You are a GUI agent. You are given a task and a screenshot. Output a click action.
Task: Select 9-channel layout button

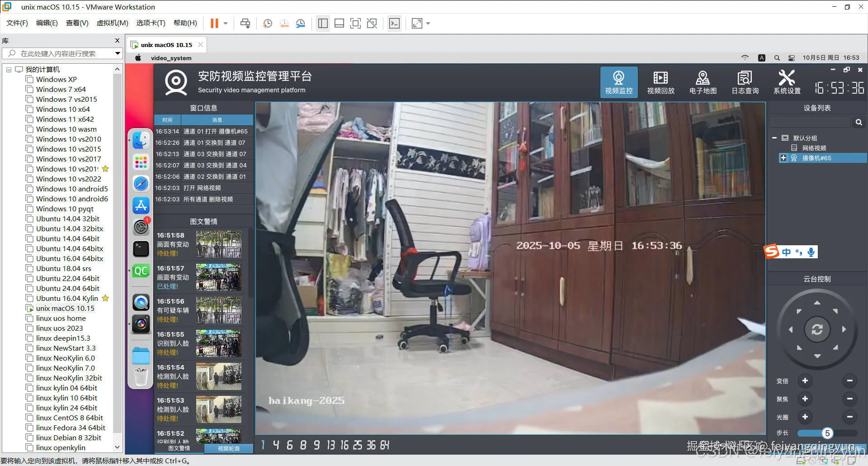(316, 445)
